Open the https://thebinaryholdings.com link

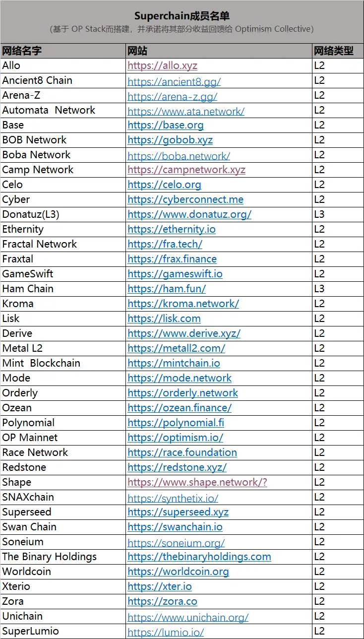point(199,557)
